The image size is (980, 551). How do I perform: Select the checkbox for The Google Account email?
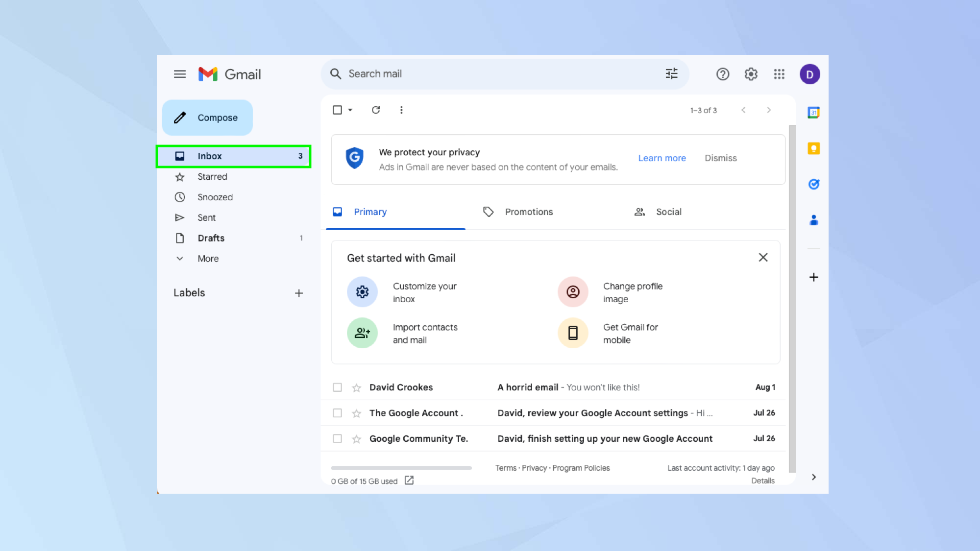(337, 413)
